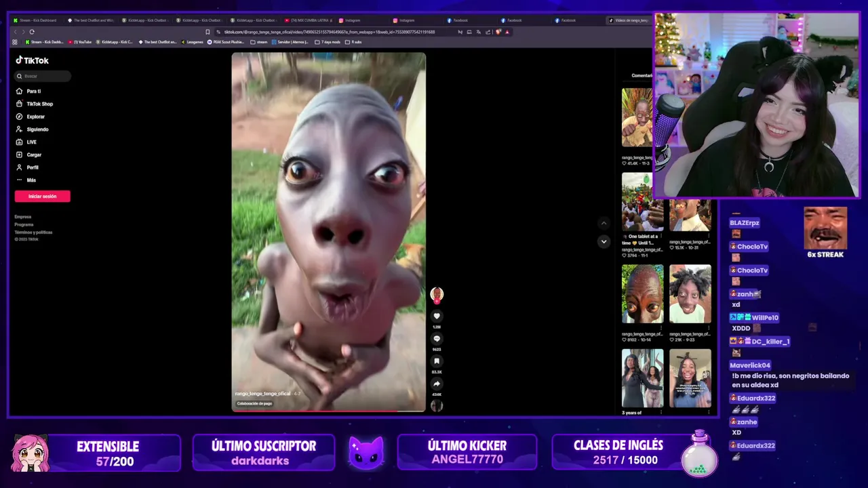Click the bookmark icon in the address bar
Screen dimensions: 868x488
pos(208,32)
